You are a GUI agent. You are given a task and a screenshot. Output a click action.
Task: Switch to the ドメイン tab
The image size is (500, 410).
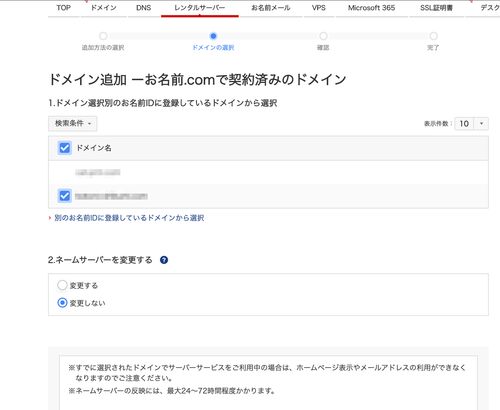(104, 8)
